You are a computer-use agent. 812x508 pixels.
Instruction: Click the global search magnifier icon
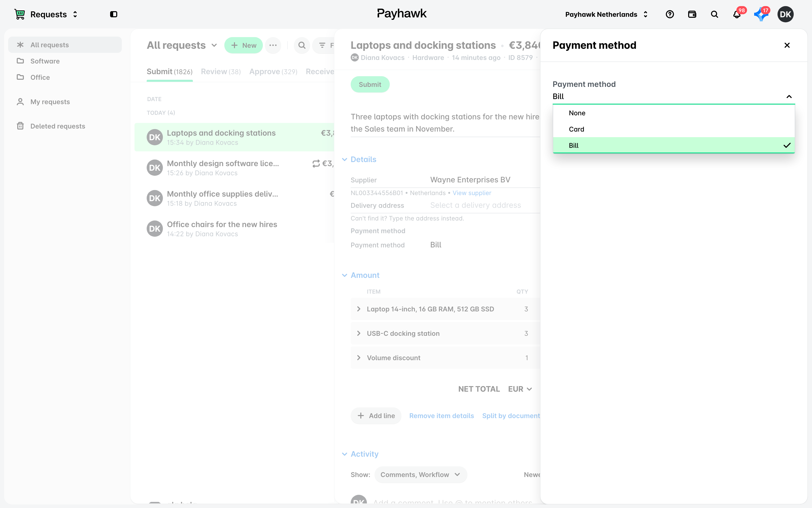[x=714, y=14]
